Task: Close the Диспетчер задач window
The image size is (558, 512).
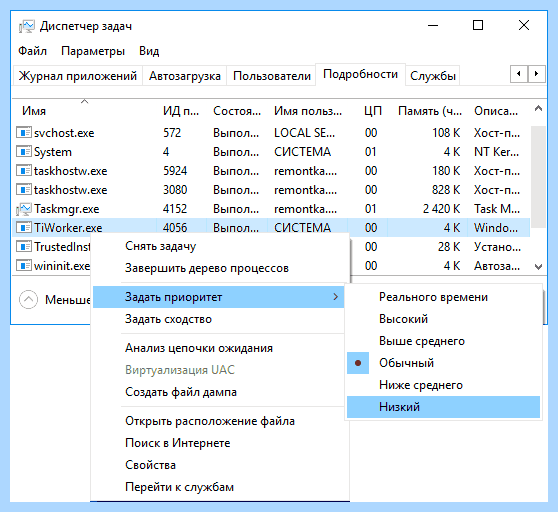Action: tap(524, 25)
